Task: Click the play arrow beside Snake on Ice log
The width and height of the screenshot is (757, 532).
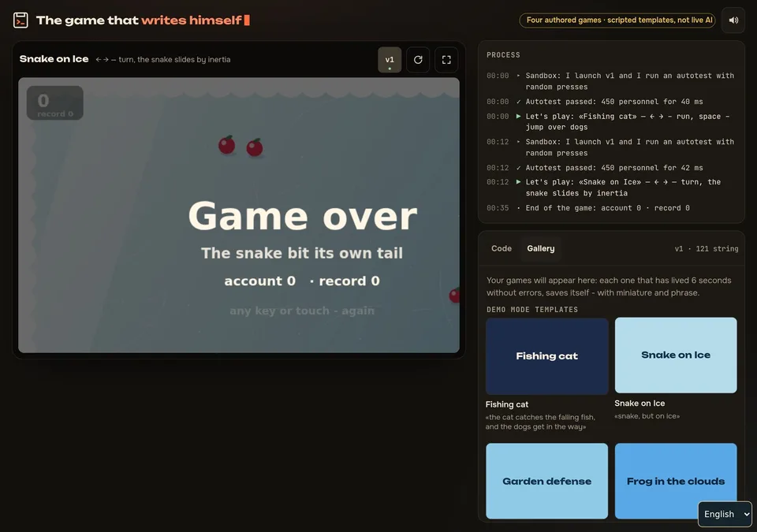Action: tap(519, 182)
